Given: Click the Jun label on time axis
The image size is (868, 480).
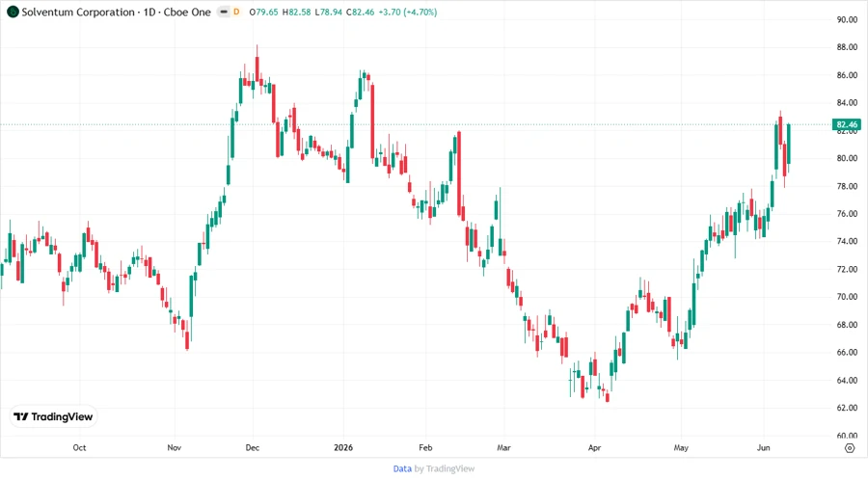Looking at the screenshot, I should [x=764, y=447].
